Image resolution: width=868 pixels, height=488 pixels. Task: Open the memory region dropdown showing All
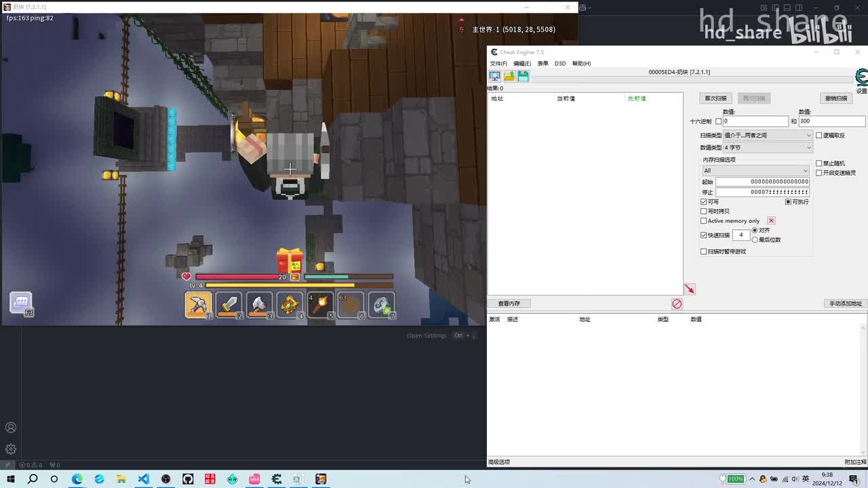pos(755,171)
